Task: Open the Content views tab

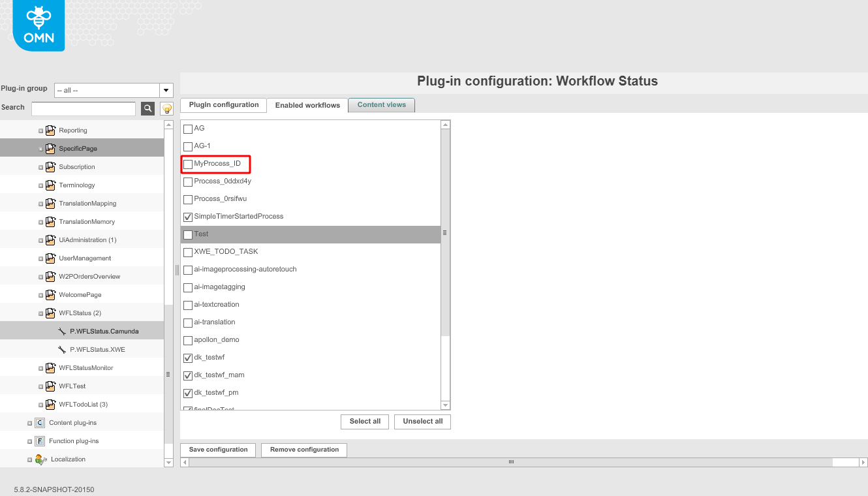Action: 381,105
